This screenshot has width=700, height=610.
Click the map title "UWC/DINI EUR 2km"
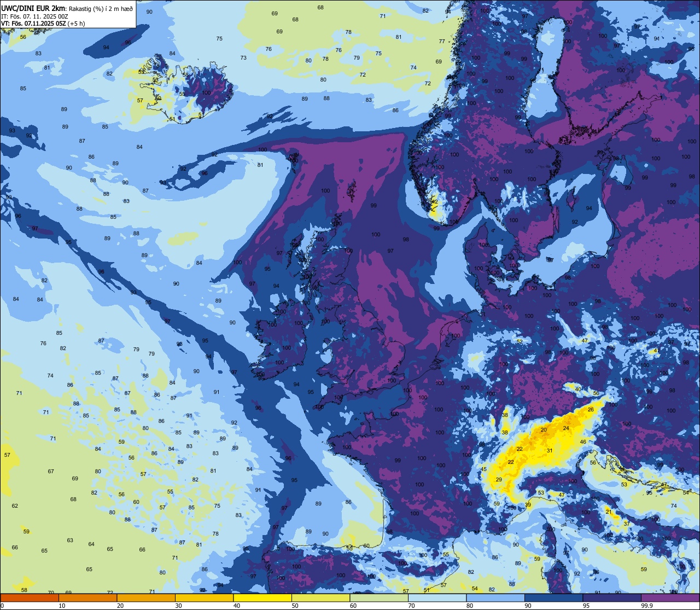tap(33, 8)
